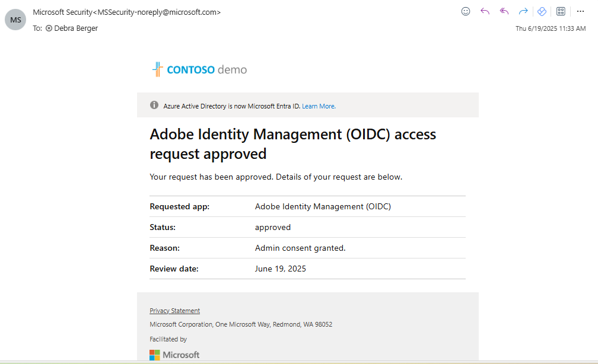The height and width of the screenshot is (364, 598).
Task: Click the Microsoft logo in footer
Action: pos(174,355)
